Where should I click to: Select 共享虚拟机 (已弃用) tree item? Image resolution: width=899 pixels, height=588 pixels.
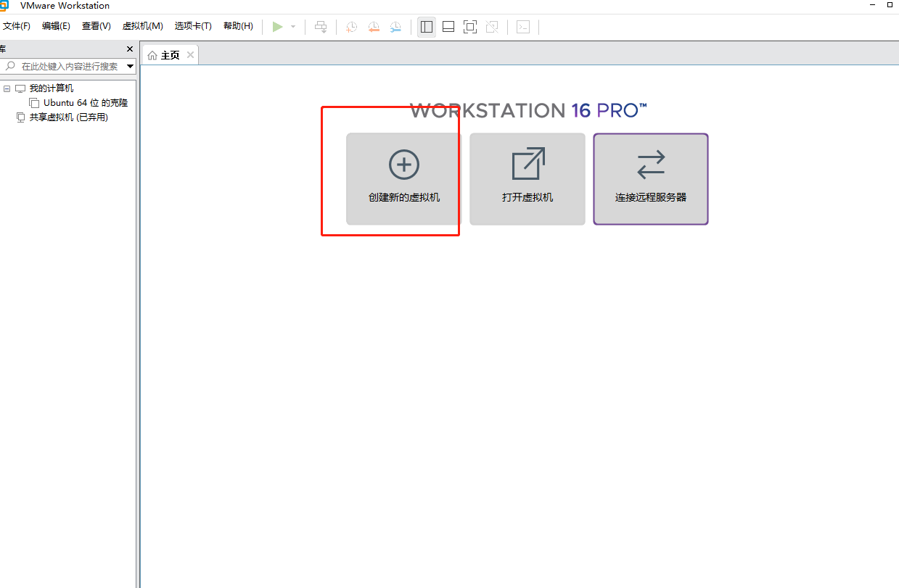click(68, 117)
